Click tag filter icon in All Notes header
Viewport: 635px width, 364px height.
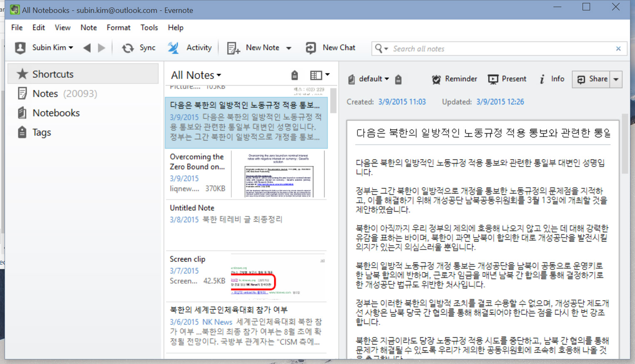coord(295,75)
